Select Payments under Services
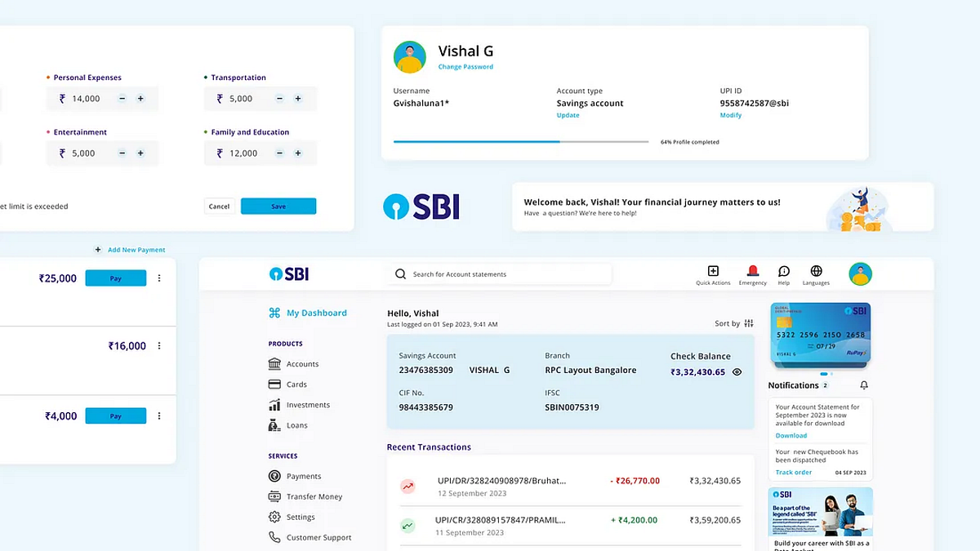This screenshot has width=980, height=551. click(304, 476)
